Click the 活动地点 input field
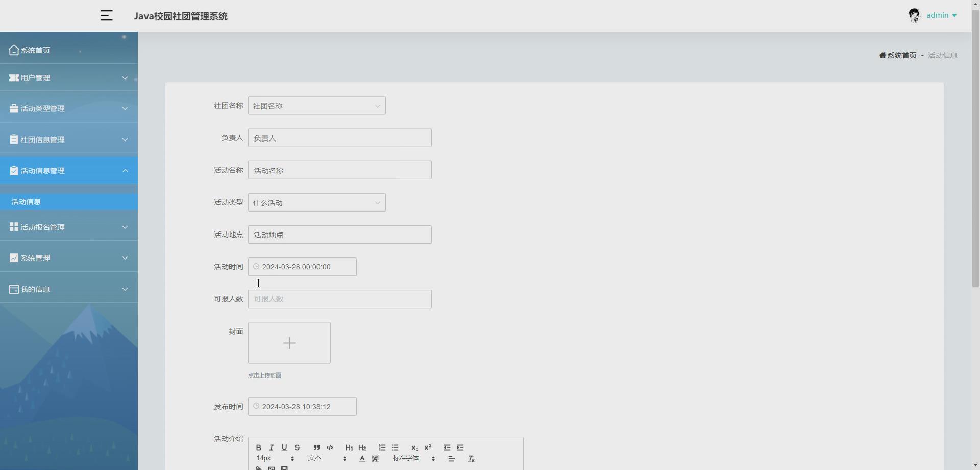This screenshot has width=980, height=470. [x=339, y=234]
